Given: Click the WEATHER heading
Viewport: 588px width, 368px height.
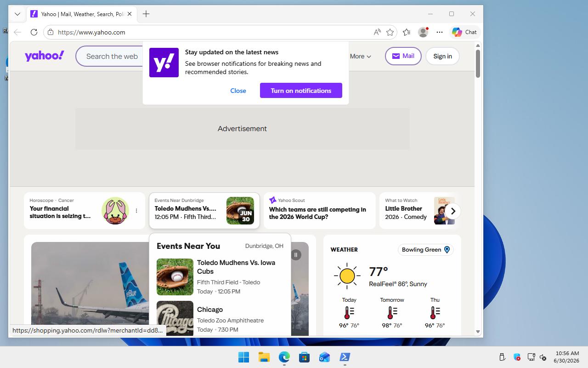Looking at the screenshot, I should pos(344,250).
